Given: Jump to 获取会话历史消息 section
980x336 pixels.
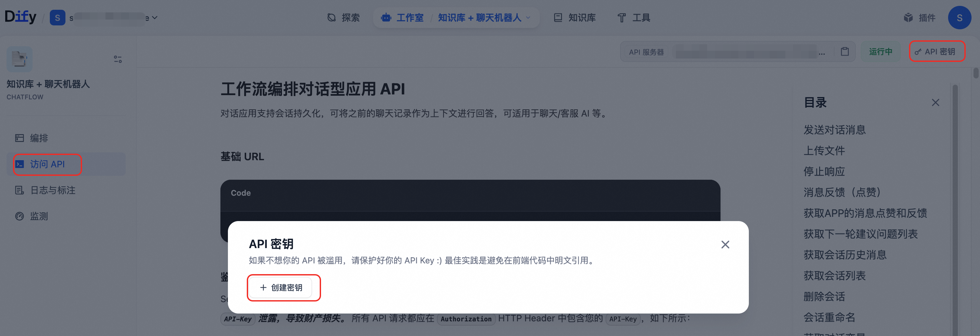Looking at the screenshot, I should [x=845, y=255].
